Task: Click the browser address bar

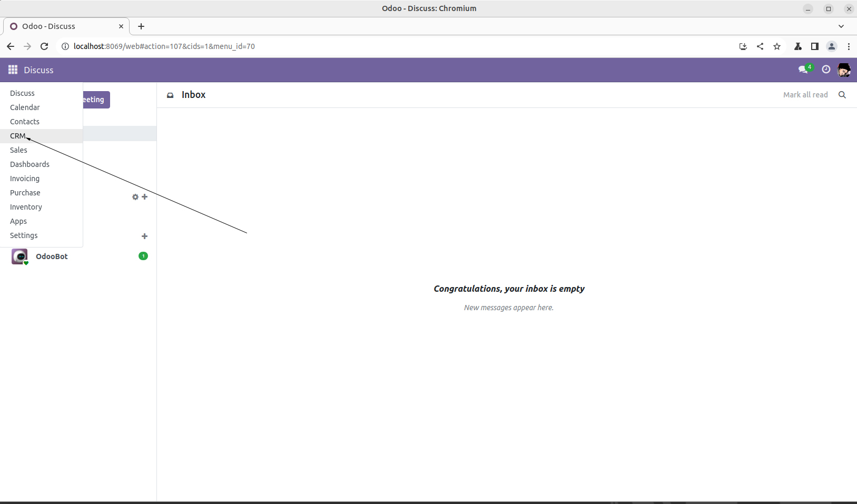Action: 369,46
